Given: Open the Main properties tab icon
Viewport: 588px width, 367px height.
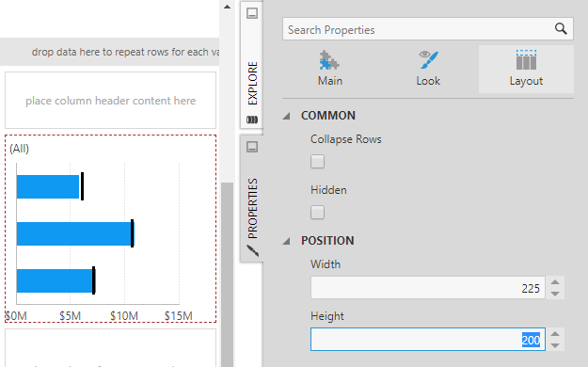Looking at the screenshot, I should [329, 61].
